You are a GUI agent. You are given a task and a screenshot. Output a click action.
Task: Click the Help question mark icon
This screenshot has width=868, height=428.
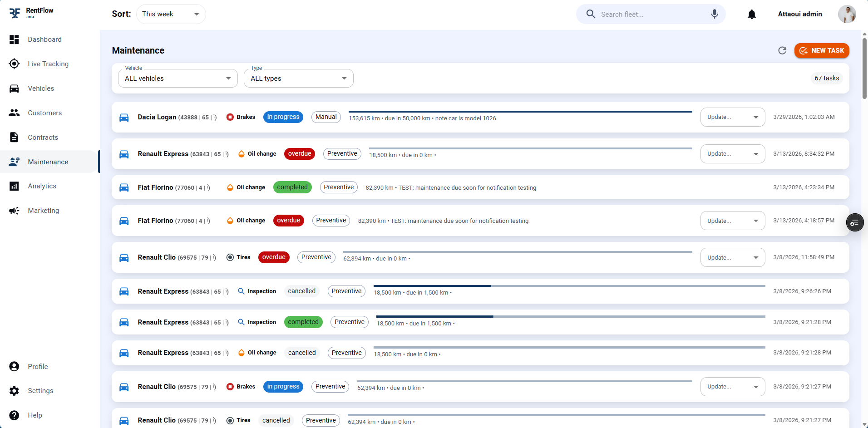(14, 415)
